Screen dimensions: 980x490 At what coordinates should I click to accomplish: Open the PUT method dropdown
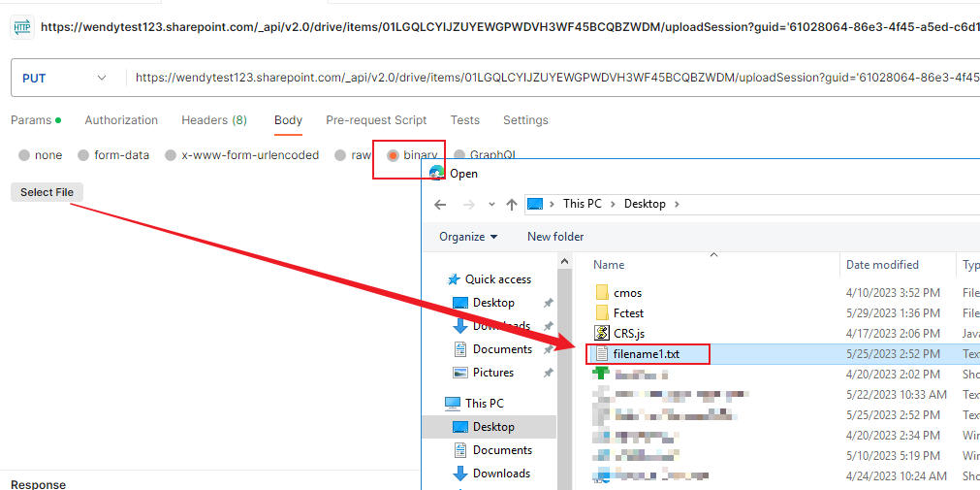64,79
